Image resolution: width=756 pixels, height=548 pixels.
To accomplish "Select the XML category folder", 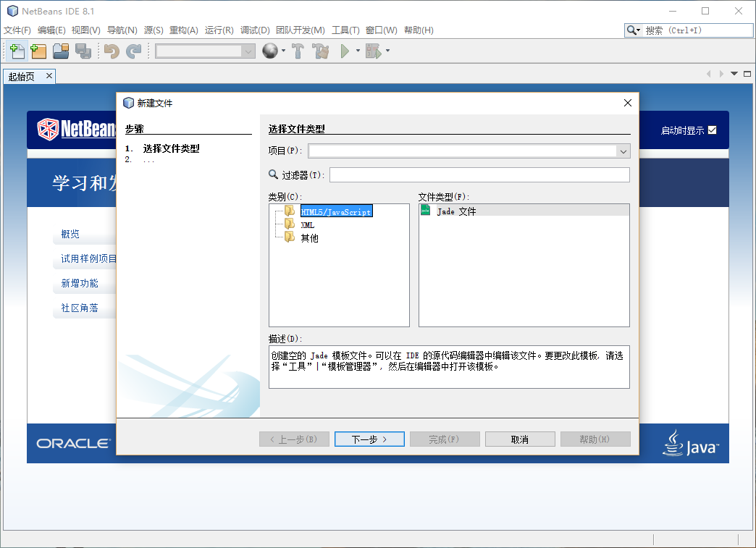I will 307,225.
